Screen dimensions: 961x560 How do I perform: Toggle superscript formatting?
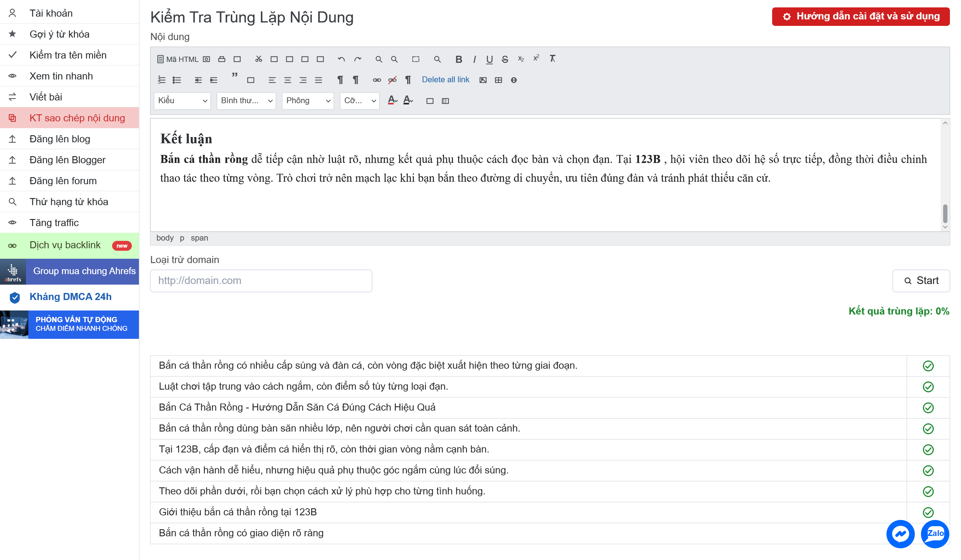tap(536, 58)
